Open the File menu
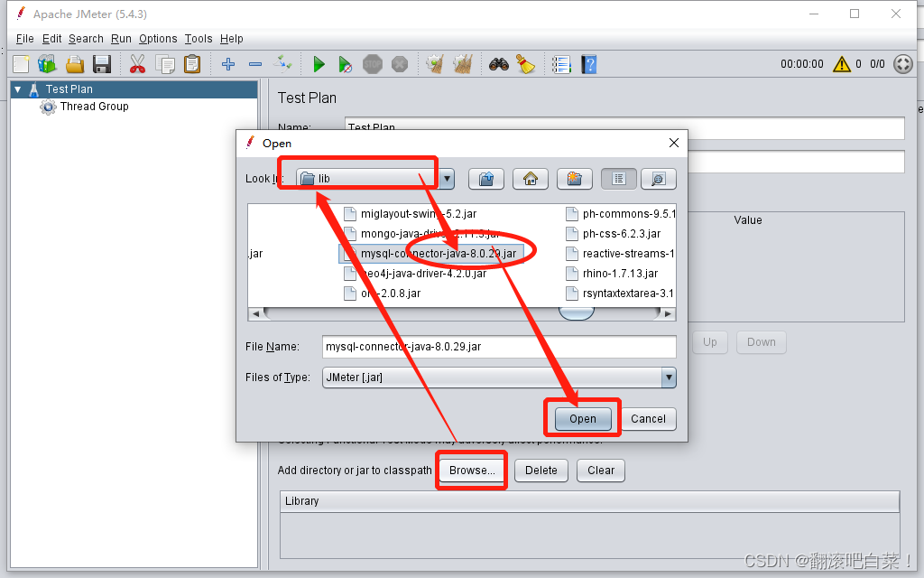 [24, 39]
